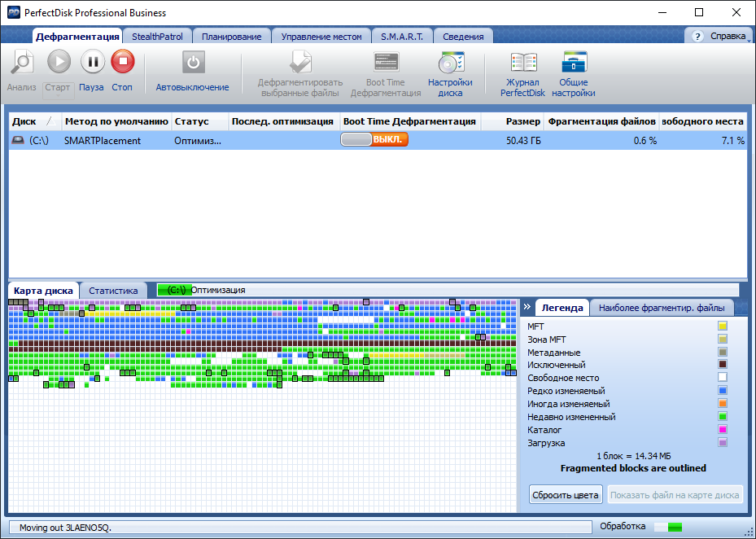
Task: Collapse the legend panel with double-arrow
Action: pyautogui.click(x=527, y=307)
